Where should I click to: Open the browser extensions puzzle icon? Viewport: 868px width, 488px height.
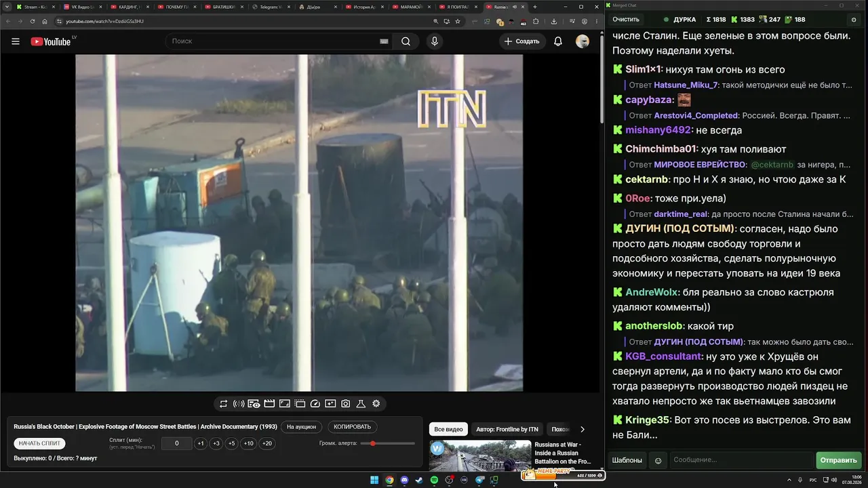536,21
